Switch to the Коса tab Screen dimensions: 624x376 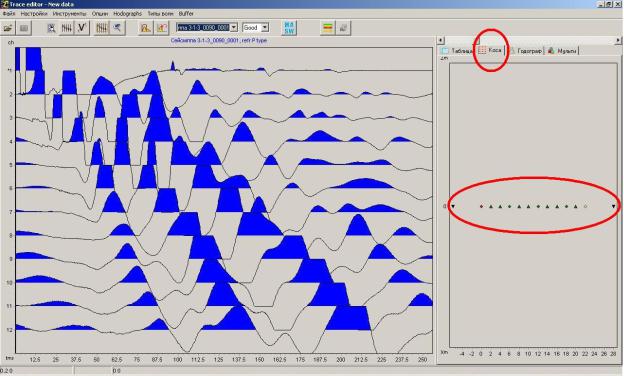coord(490,50)
